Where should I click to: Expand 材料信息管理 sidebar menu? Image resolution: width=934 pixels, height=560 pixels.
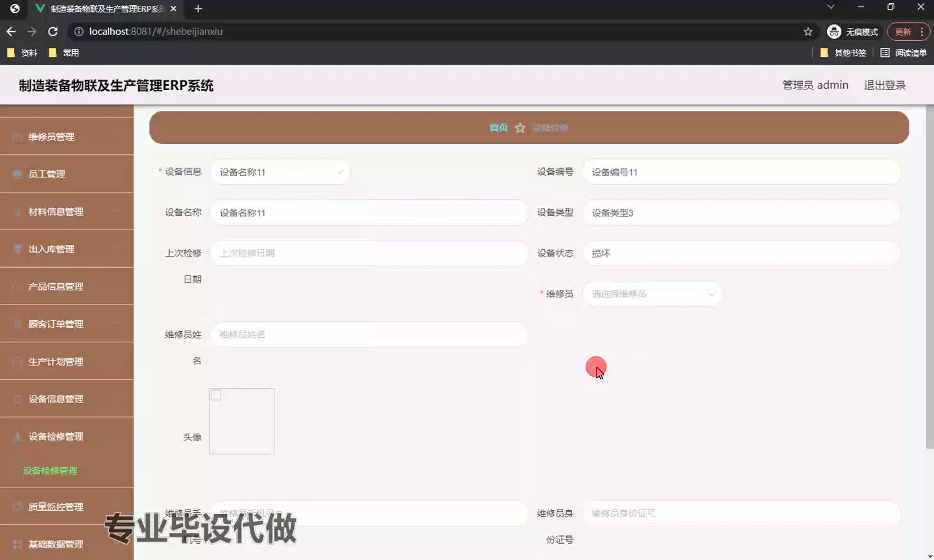(x=66, y=212)
